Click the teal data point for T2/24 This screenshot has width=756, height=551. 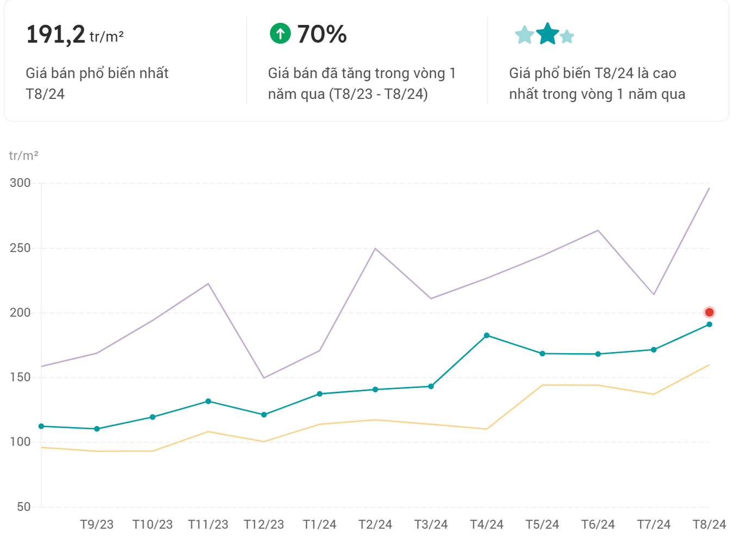[375, 390]
